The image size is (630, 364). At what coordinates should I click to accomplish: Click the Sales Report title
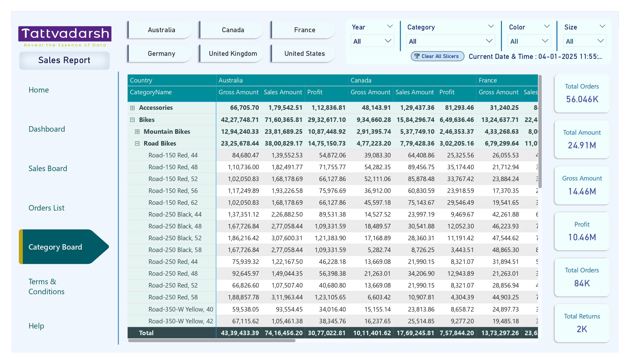pyautogui.click(x=64, y=60)
